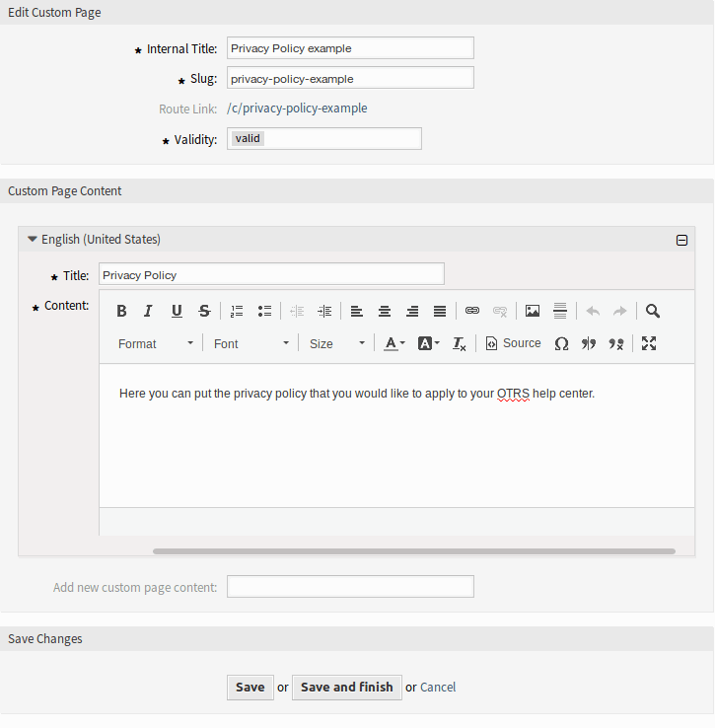Insert a numbered list
This screenshot has width=715, height=728.
pyautogui.click(x=237, y=311)
